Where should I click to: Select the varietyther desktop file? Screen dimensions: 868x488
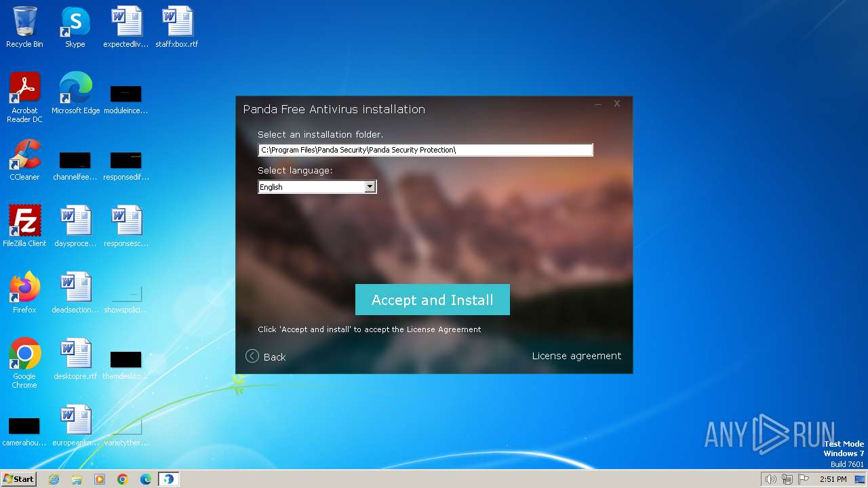pos(126,431)
